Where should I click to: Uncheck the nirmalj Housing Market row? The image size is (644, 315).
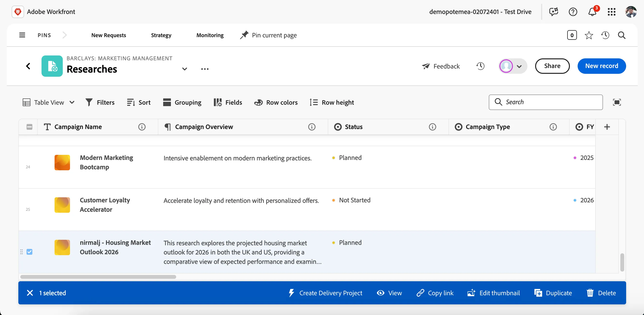(29, 252)
